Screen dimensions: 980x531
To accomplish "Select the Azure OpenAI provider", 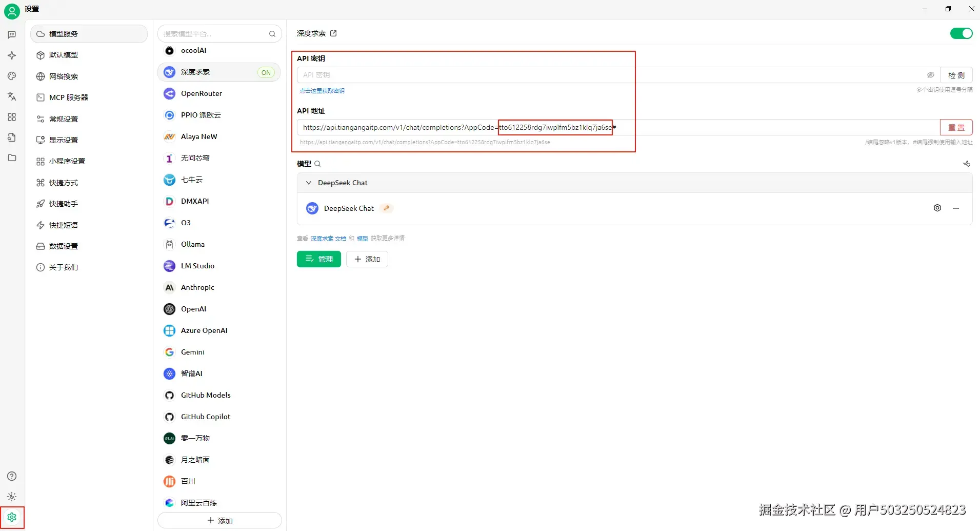I will coord(219,330).
